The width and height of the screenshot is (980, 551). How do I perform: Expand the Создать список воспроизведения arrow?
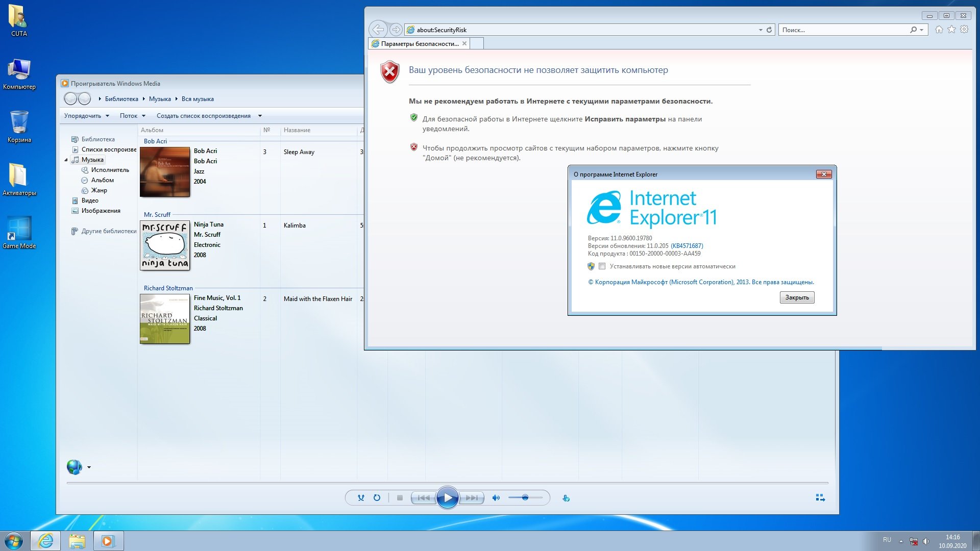(260, 116)
